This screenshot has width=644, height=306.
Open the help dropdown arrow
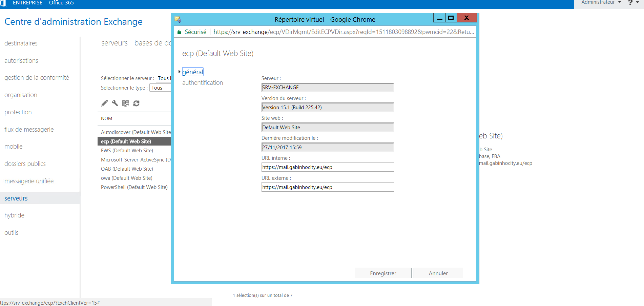(638, 2)
